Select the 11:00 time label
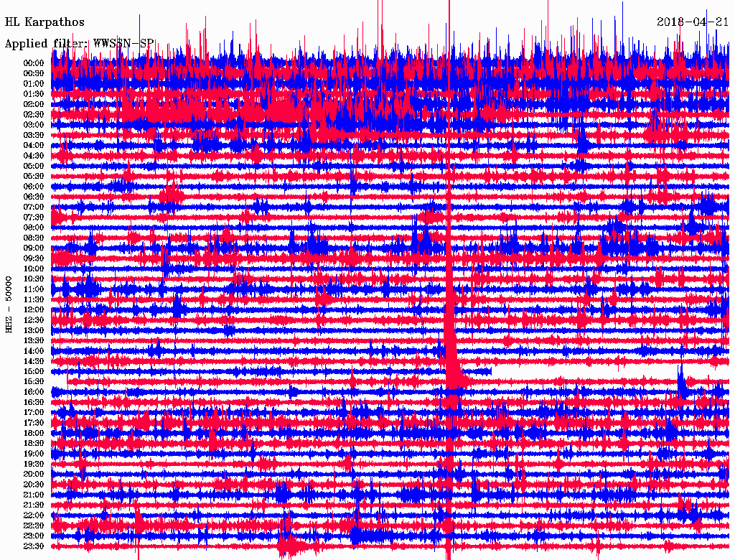This screenshot has width=735, height=560. click(33, 289)
